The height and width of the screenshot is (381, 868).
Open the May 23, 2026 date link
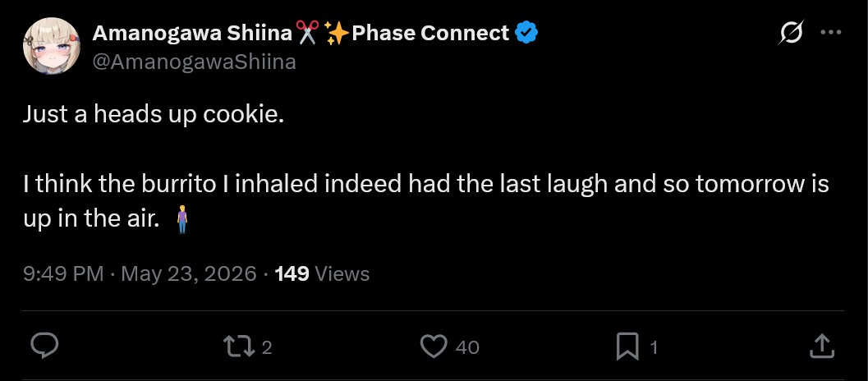(189, 273)
